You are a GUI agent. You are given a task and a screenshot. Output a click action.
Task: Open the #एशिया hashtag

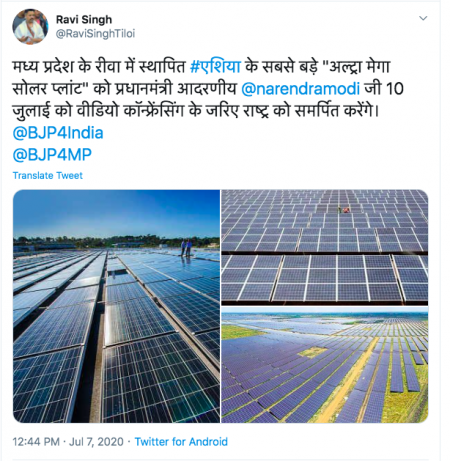pyautogui.click(x=215, y=67)
